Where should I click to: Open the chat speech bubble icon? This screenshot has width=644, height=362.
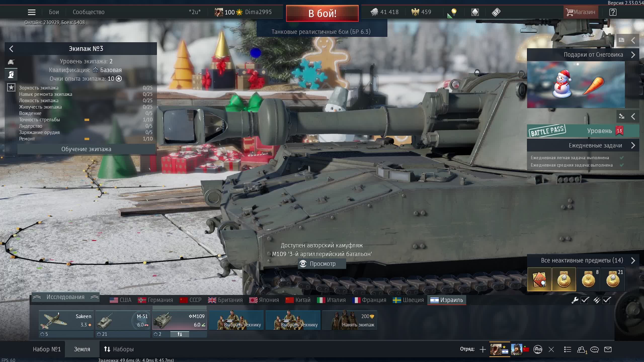click(594, 349)
